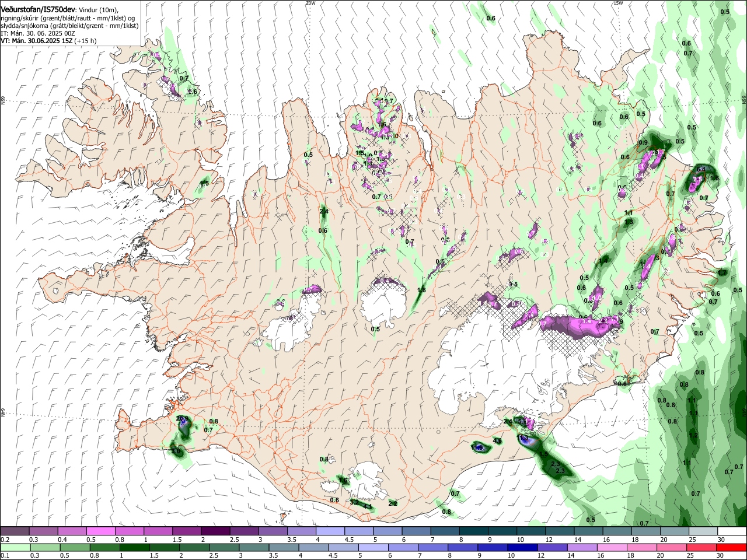Select the medium green 0.5 swatch in bottom row
Image resolution: width=747 pixels, height=560 pixels.
(74, 547)
